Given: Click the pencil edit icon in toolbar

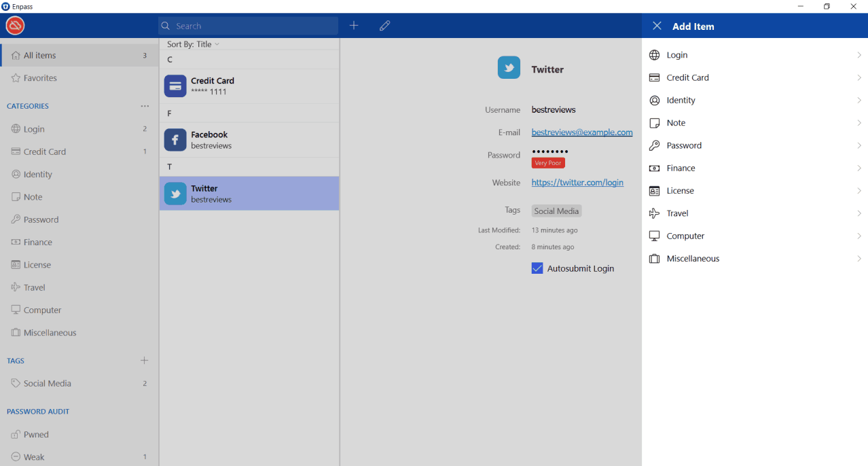Looking at the screenshot, I should [384, 26].
